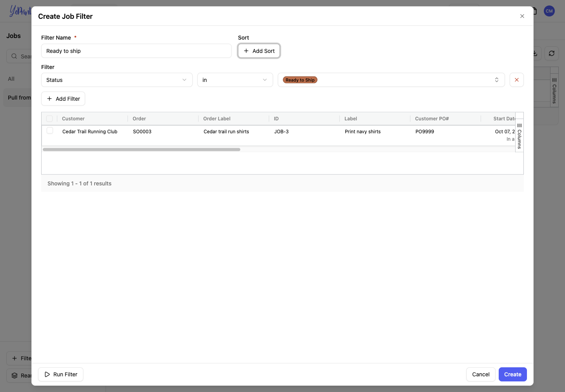Image resolution: width=565 pixels, height=392 pixels.
Task: Click the Add Filter button
Action: click(63, 99)
